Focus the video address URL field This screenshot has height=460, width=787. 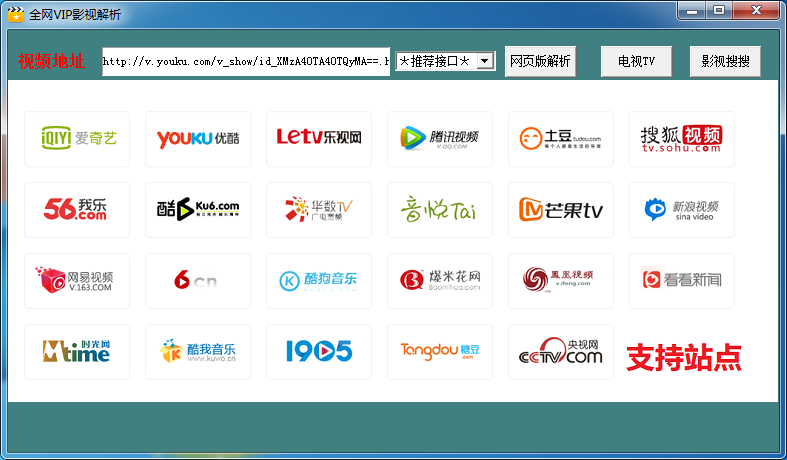point(246,62)
